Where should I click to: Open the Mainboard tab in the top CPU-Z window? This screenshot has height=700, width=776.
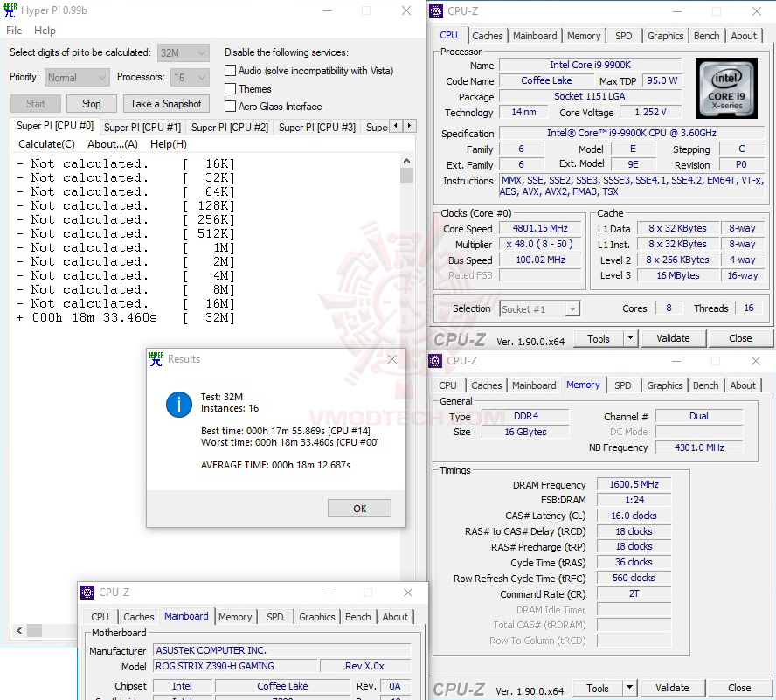tap(535, 36)
